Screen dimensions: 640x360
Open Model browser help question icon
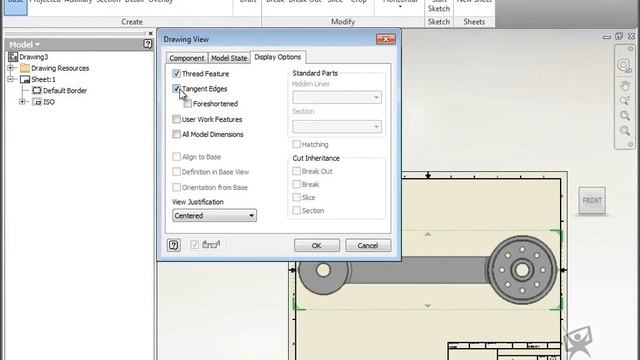148,44
